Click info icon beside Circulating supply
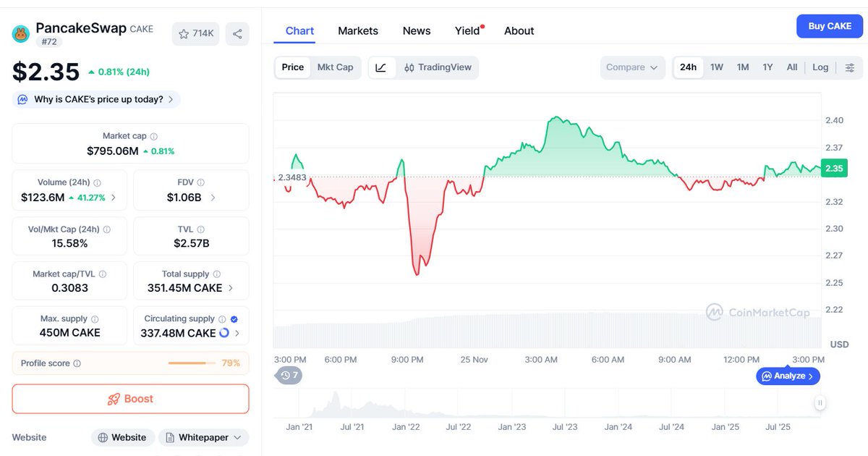Viewport: 868px width, 456px height. (x=223, y=319)
